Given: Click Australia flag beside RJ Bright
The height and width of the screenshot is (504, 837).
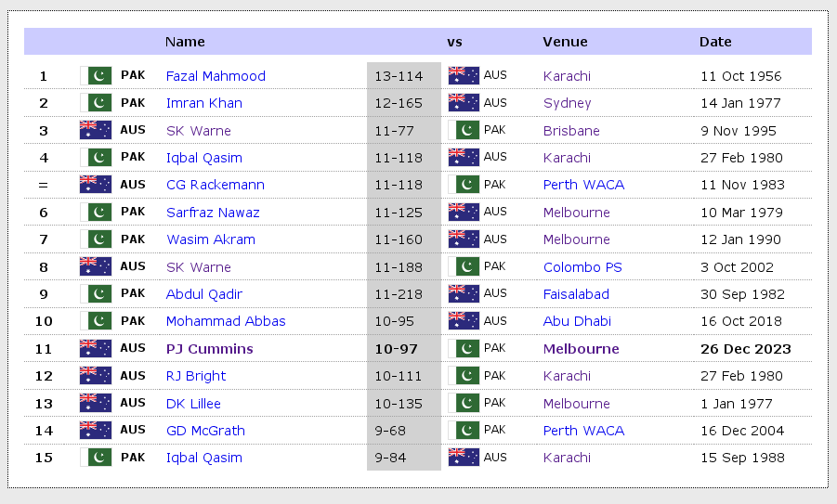Looking at the screenshot, I should pyautogui.click(x=96, y=376).
